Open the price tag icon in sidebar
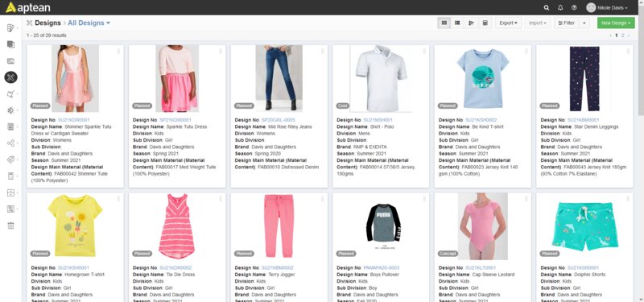The image size is (644, 302). (x=10, y=159)
